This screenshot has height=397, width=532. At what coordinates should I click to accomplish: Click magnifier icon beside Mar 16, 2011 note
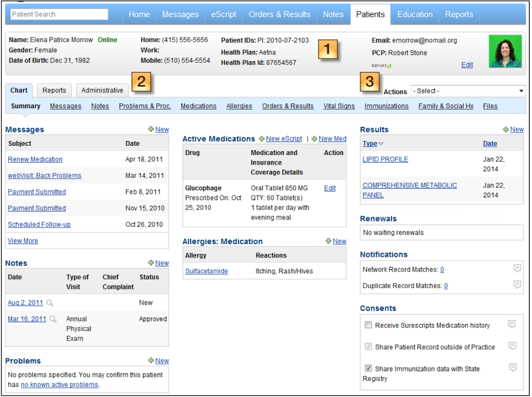tap(53, 319)
